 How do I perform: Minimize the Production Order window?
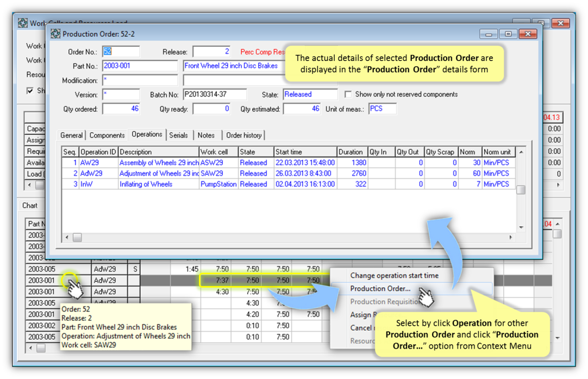pos(488,34)
